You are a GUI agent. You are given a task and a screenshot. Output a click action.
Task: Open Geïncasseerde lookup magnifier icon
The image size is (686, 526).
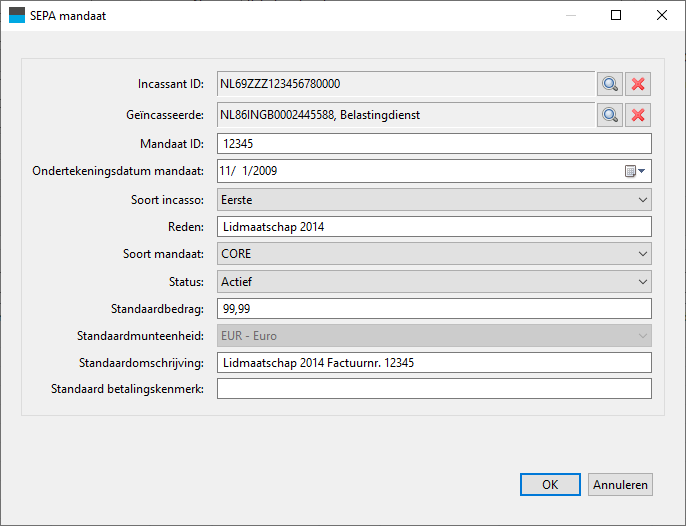610,115
